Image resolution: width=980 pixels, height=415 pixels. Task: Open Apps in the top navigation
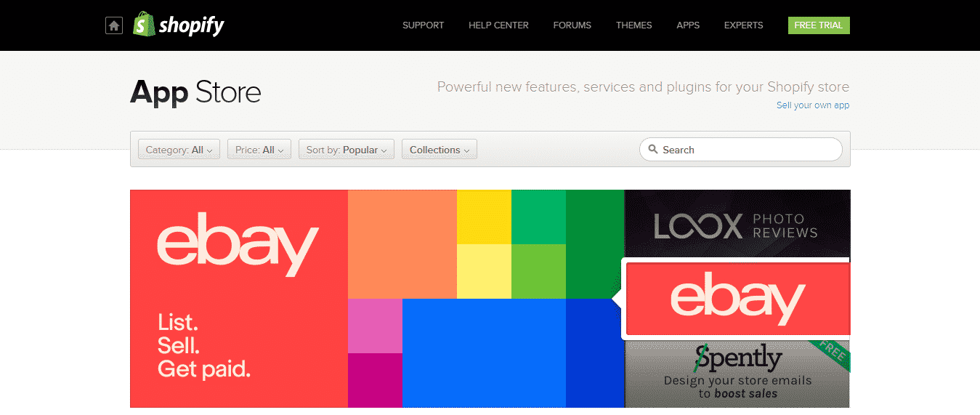pos(688,25)
